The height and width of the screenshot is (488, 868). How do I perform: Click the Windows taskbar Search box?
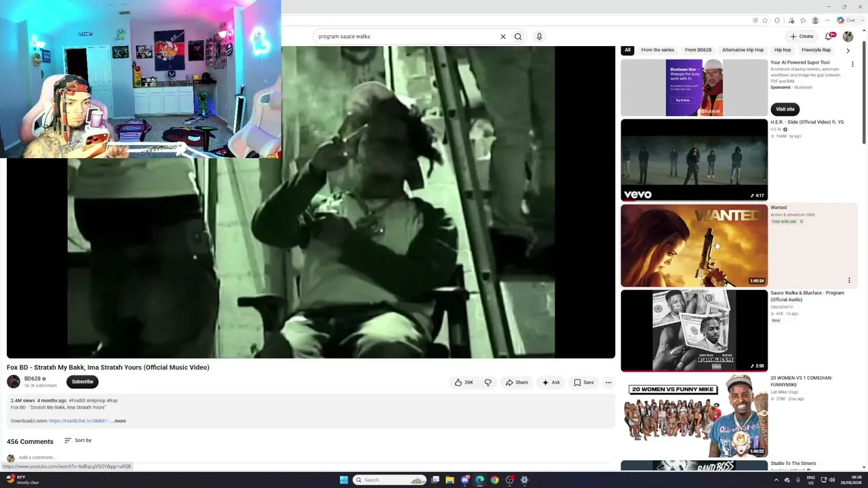(389, 480)
